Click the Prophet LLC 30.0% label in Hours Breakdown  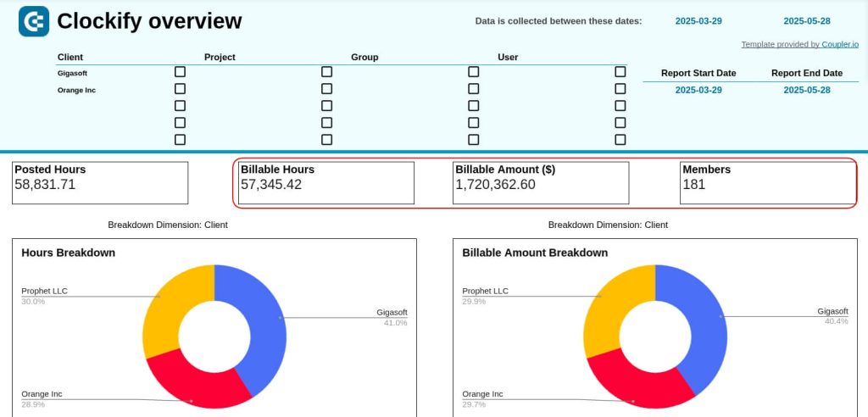44,297
